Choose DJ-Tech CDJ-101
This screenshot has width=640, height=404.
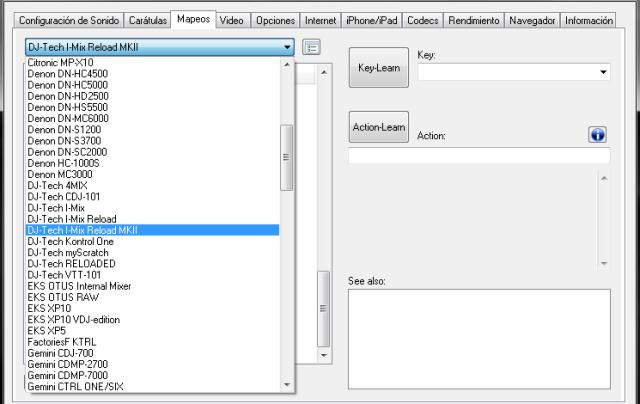[x=153, y=197]
